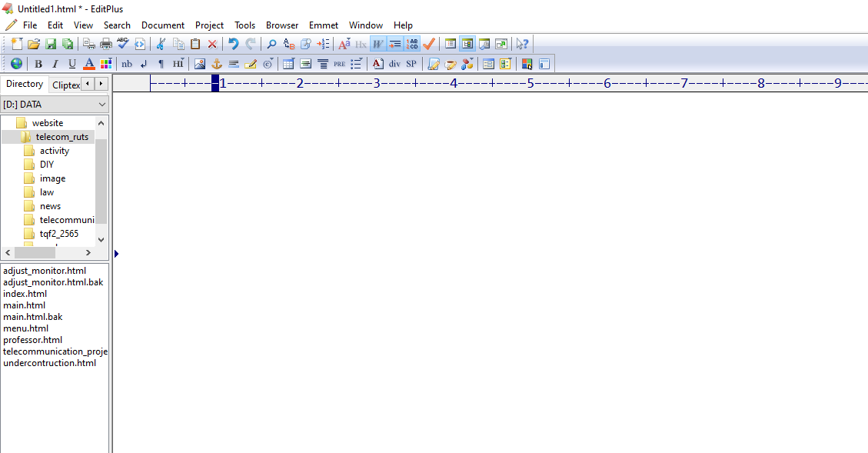Viewport: 868px width, 453px height.
Task: Open the [D:] DATA drive dropdown
Action: coord(55,104)
